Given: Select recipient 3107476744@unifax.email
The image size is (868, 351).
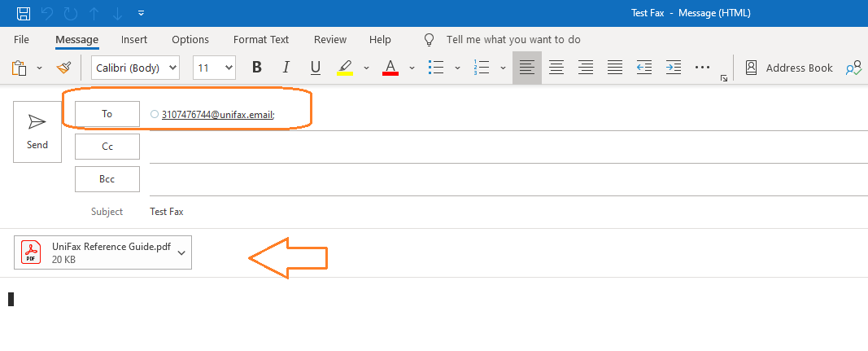Looking at the screenshot, I should pos(218,115).
